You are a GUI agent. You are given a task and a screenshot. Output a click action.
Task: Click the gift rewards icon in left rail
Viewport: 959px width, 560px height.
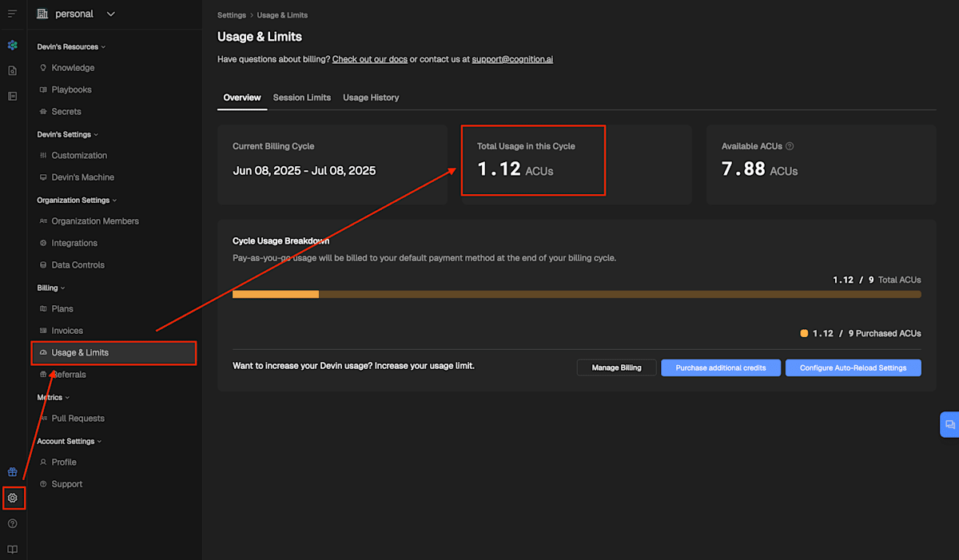(x=12, y=472)
